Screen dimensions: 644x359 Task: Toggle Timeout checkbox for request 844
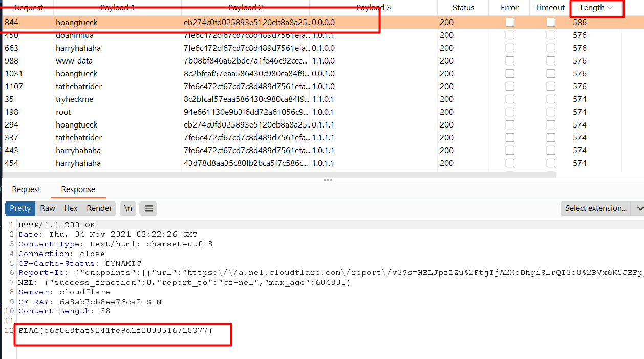[x=551, y=23]
